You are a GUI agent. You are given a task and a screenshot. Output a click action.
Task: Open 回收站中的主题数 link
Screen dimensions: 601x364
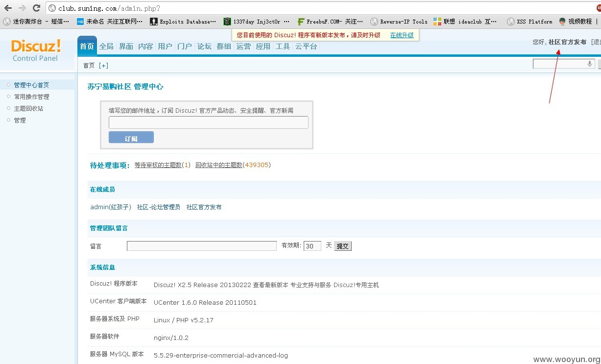click(x=219, y=165)
